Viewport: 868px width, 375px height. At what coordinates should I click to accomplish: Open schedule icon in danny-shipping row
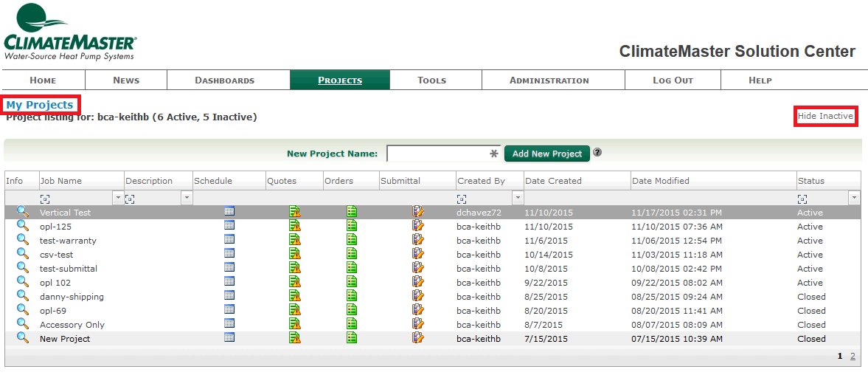(x=229, y=295)
